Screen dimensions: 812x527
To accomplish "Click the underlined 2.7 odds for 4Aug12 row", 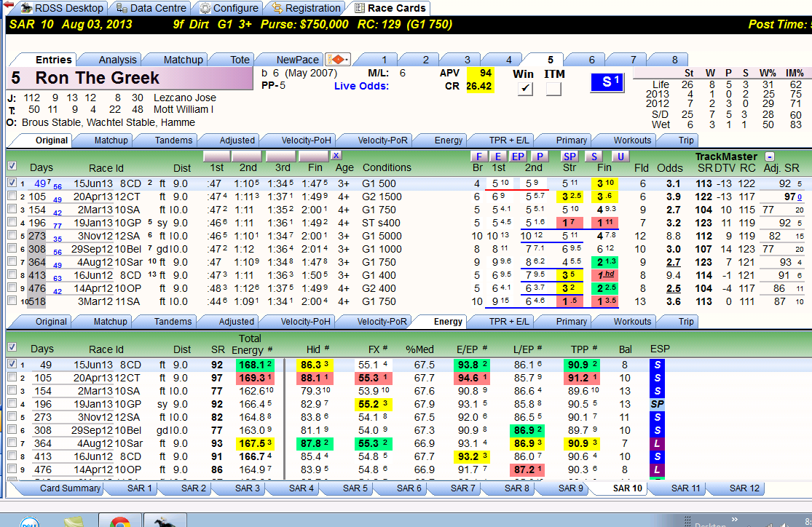I will [x=673, y=262].
